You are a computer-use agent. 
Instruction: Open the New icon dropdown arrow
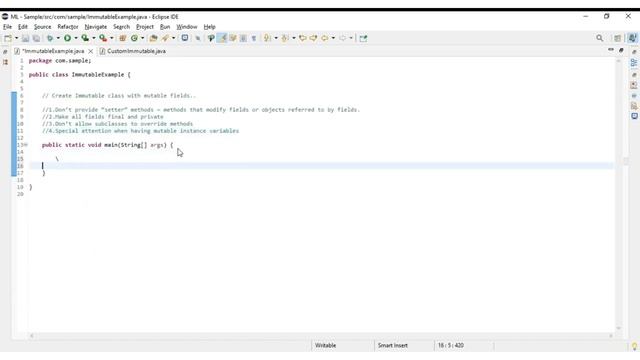pyautogui.click(x=16, y=38)
